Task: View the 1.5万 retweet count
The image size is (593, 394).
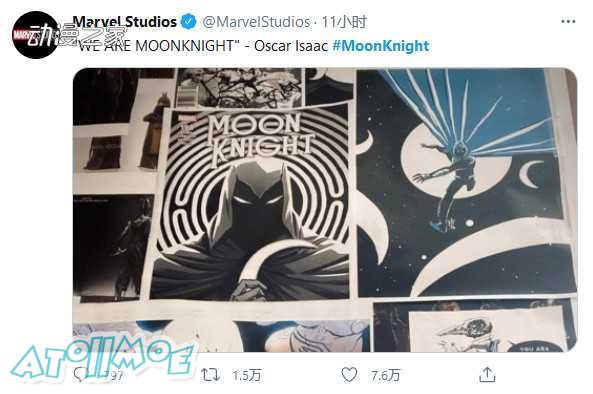Action: click(247, 375)
